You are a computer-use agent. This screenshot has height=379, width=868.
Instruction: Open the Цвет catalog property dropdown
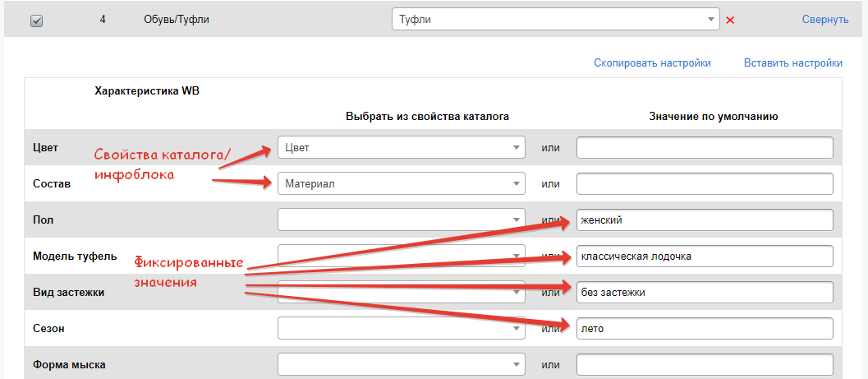click(x=401, y=147)
